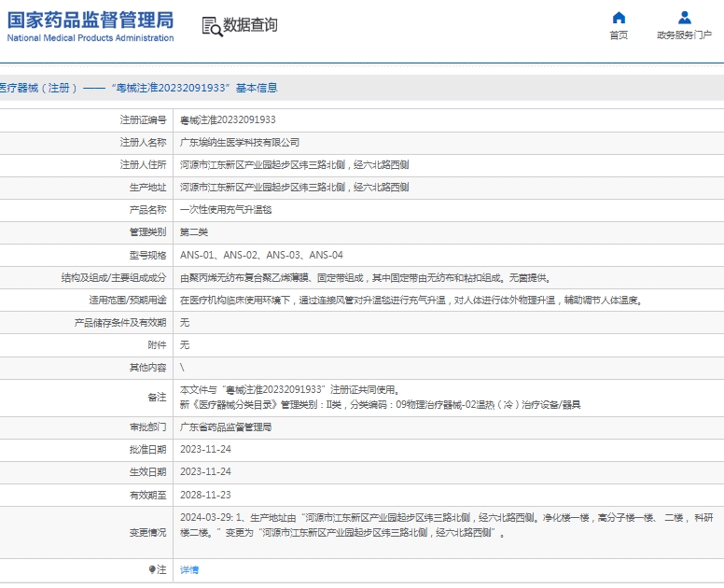
Task: Open the 政务服务门户 link
Action: (x=684, y=35)
